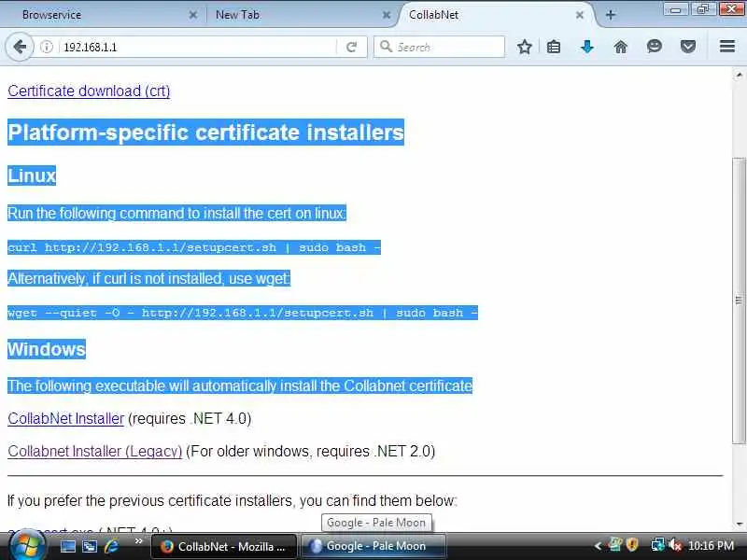Save page to Pocket icon

tap(688, 47)
